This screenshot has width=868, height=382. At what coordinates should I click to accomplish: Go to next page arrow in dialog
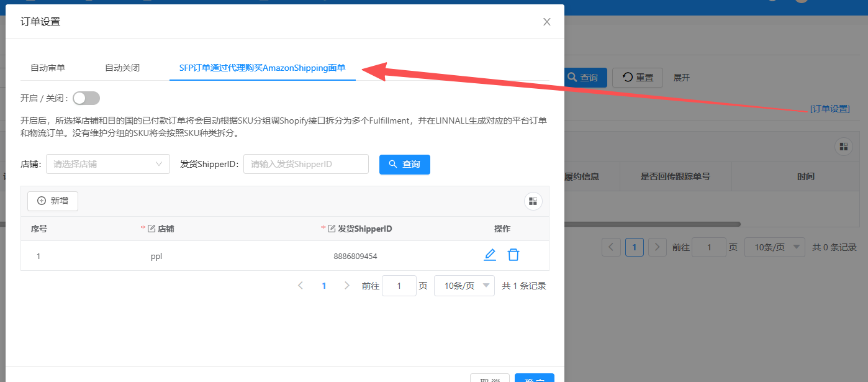click(347, 286)
